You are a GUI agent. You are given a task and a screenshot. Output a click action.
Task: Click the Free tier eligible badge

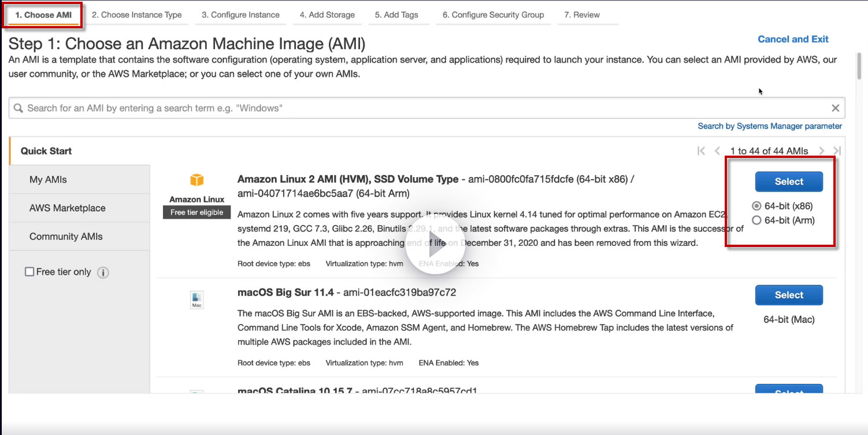[197, 212]
